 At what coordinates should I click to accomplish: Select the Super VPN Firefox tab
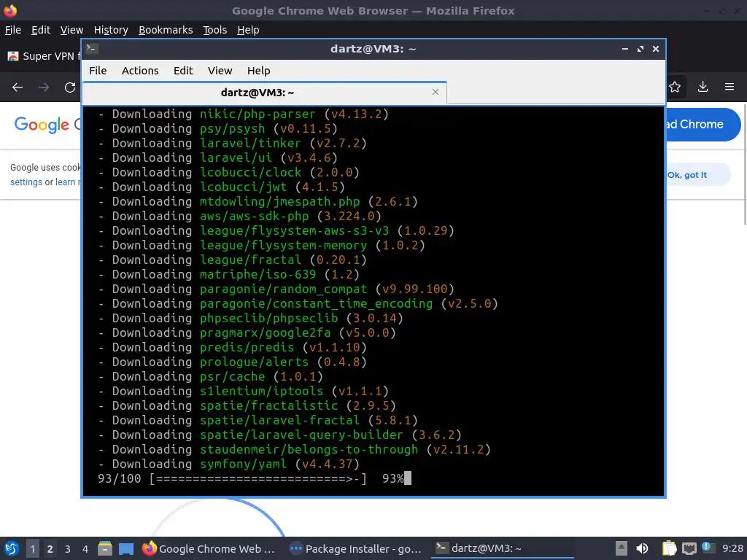(x=43, y=56)
